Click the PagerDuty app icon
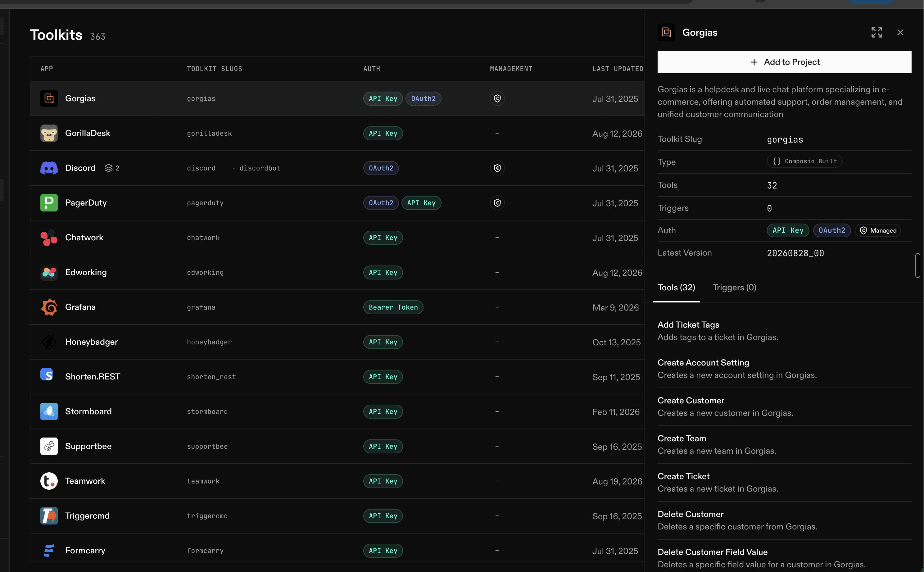 click(49, 203)
